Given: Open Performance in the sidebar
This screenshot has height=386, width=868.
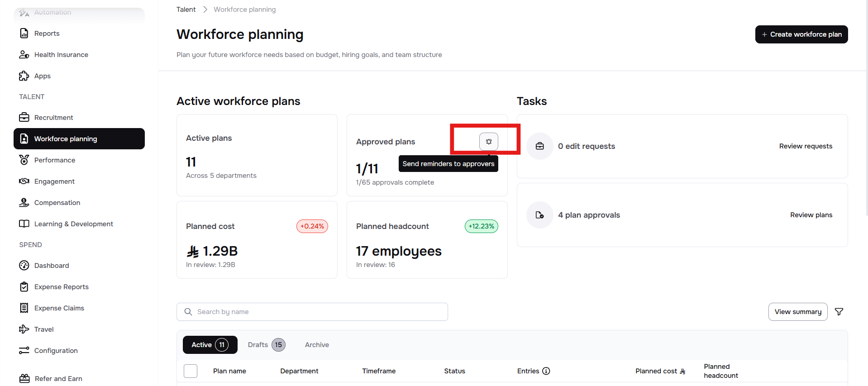Looking at the screenshot, I should point(54,160).
